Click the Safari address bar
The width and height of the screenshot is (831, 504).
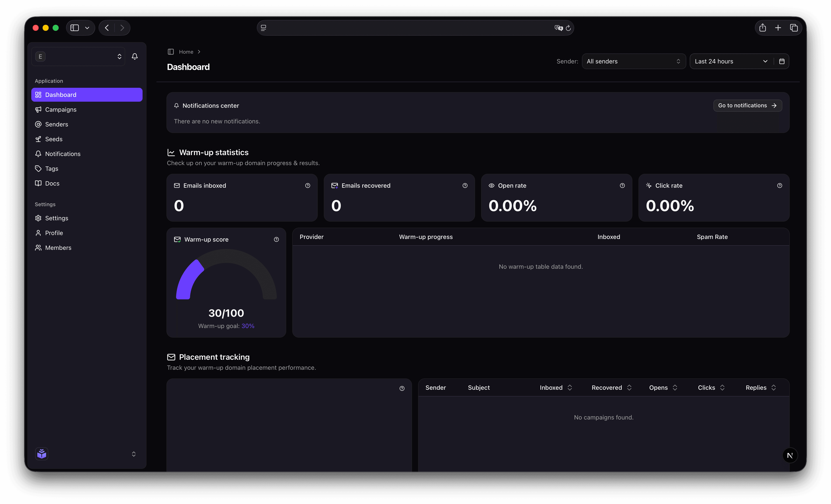(415, 28)
